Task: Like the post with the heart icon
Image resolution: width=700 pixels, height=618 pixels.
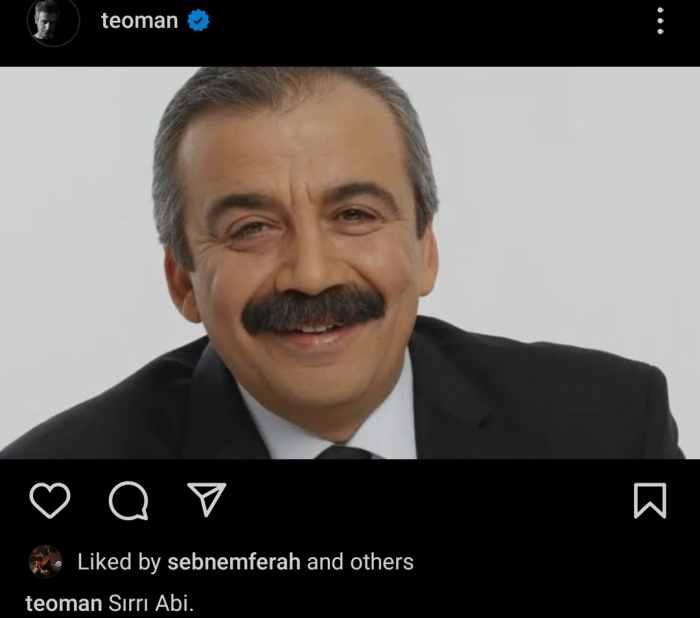Action: pyautogui.click(x=50, y=500)
